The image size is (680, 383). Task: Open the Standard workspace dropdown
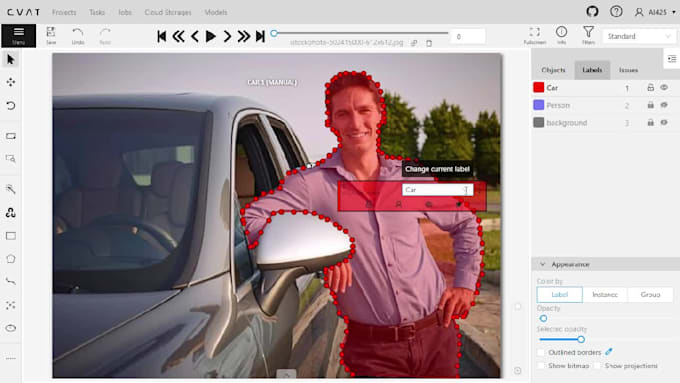click(639, 36)
